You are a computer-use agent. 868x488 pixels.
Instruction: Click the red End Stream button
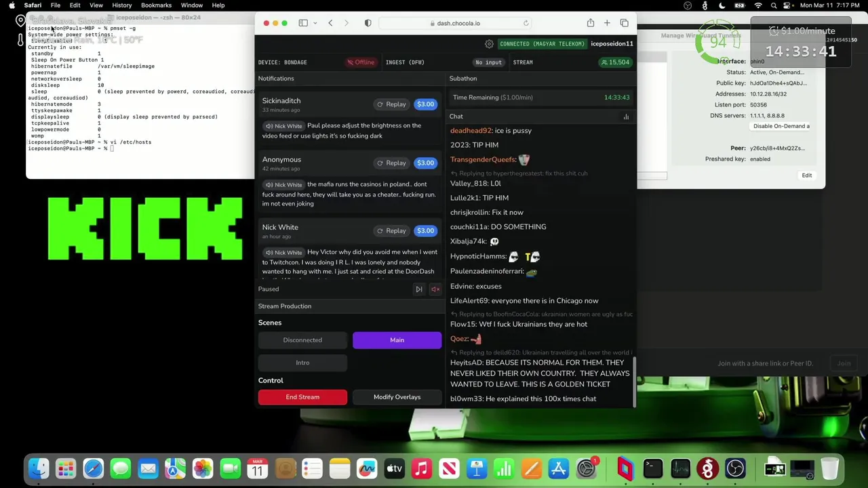click(x=302, y=397)
